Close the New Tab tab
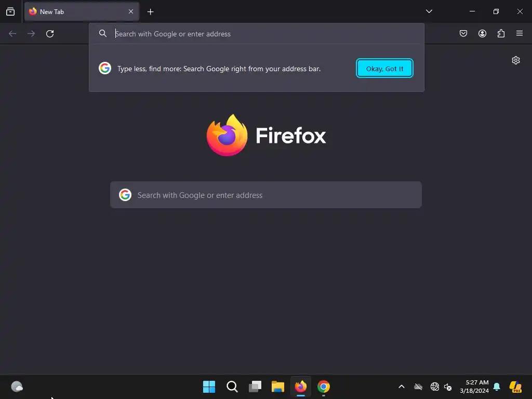This screenshot has width=532, height=399. (x=131, y=11)
